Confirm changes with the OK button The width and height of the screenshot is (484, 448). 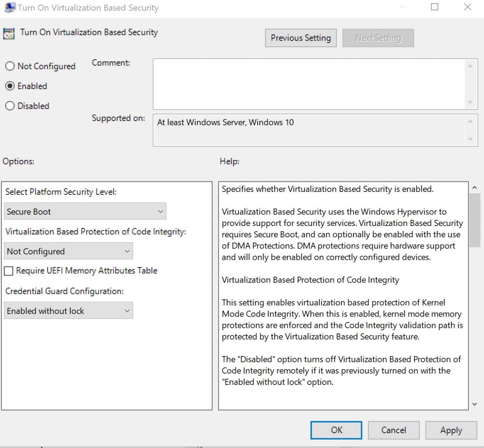point(336,430)
